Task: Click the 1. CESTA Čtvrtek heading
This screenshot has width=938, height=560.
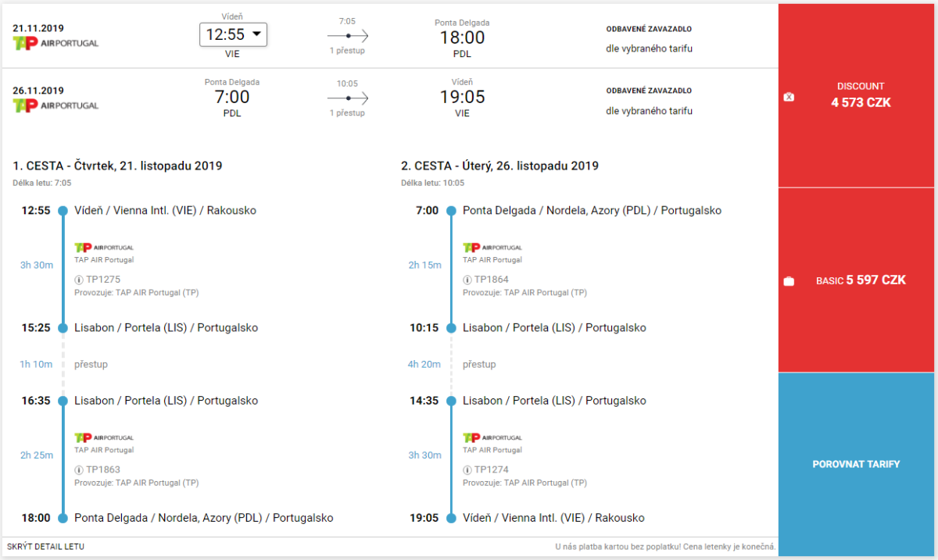Action: click(x=117, y=166)
